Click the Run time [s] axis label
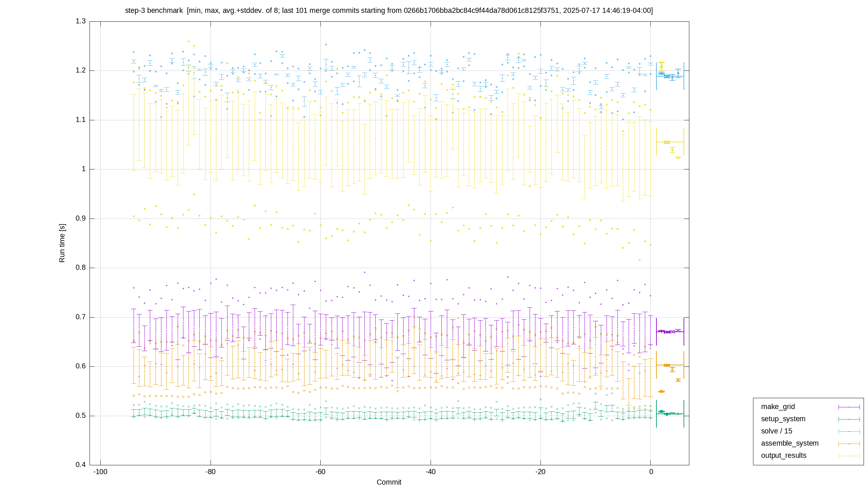The width and height of the screenshot is (868, 488). tap(62, 243)
